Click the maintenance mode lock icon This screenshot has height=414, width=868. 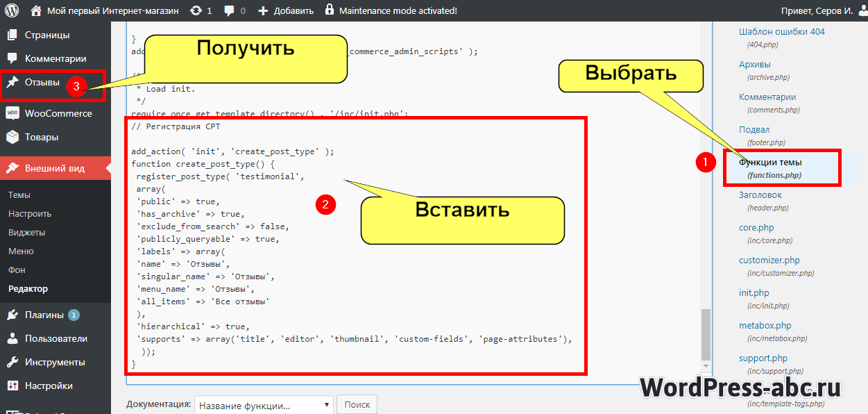click(329, 10)
